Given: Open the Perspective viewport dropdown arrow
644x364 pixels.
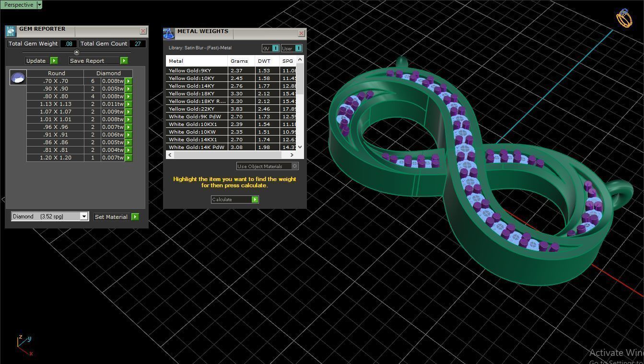Looking at the screenshot, I should point(39,5).
